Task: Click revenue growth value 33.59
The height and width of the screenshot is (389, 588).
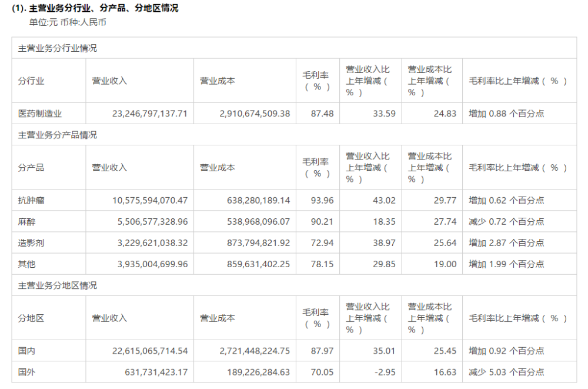Action: pos(384,114)
